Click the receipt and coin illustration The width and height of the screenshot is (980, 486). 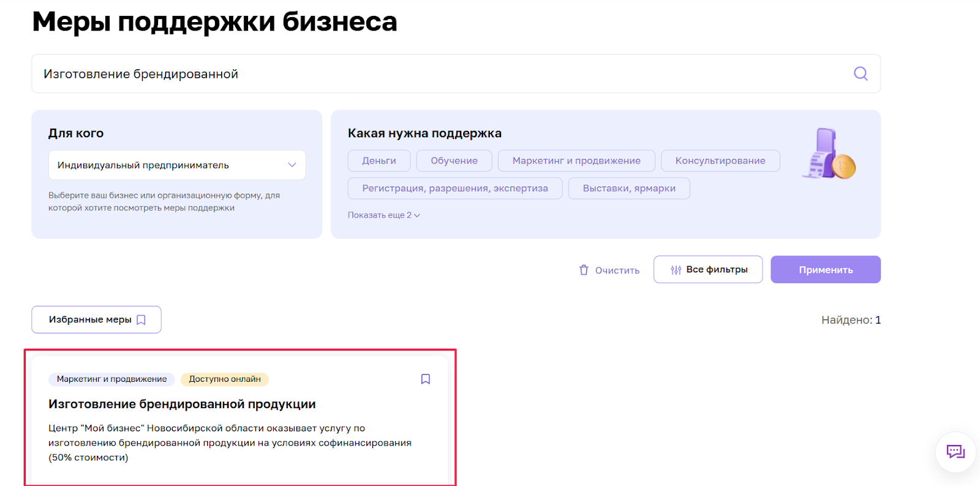click(x=829, y=154)
